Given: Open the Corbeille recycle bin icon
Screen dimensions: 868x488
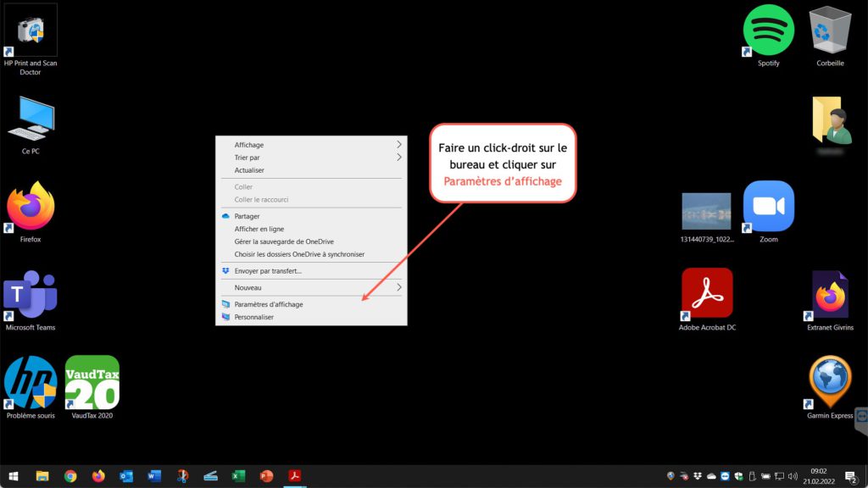Looking at the screenshot, I should click(830, 31).
